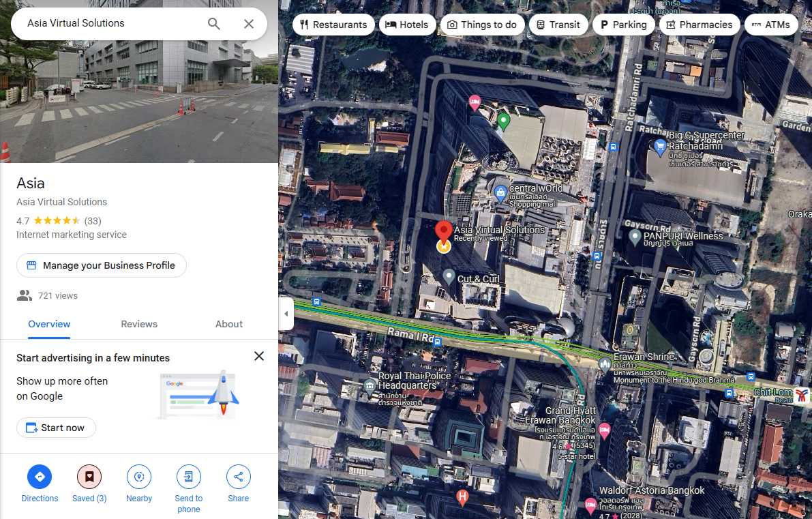Collapse the side panel arrow
812x519 pixels.
[x=286, y=314]
